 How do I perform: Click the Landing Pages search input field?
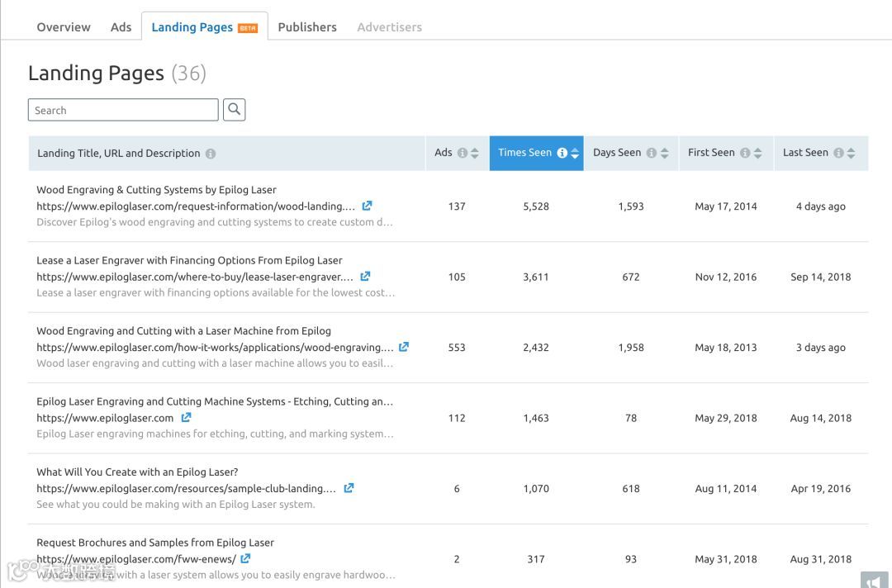(123, 110)
